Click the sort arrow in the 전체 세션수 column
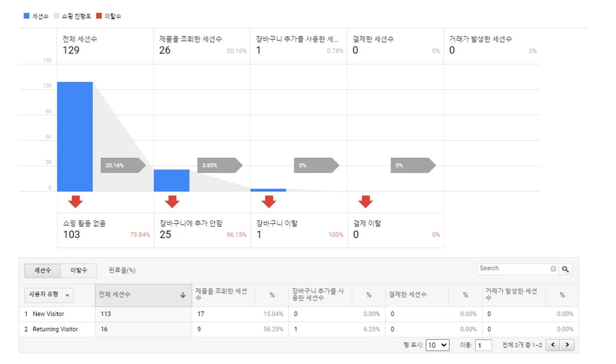The height and width of the screenshot is (364, 616). coord(183,295)
